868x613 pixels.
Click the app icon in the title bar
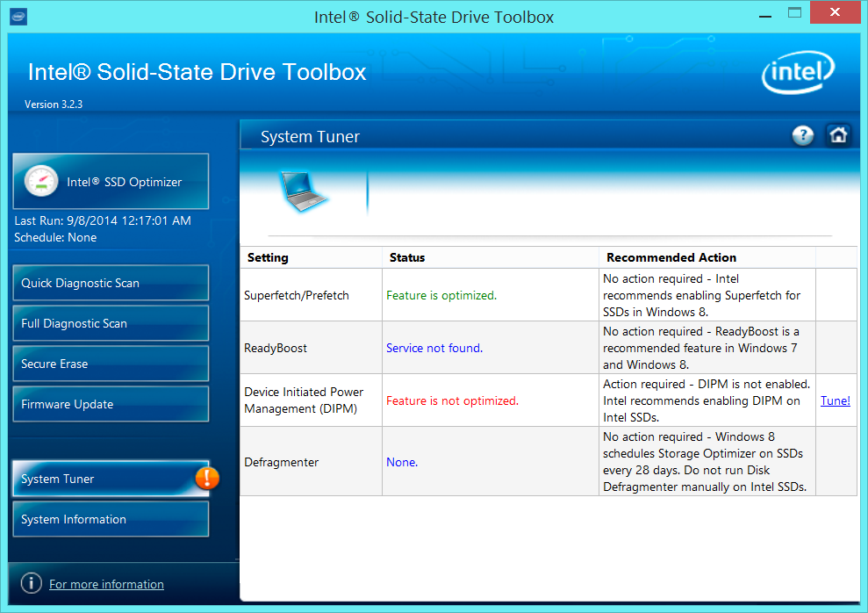tap(18, 17)
